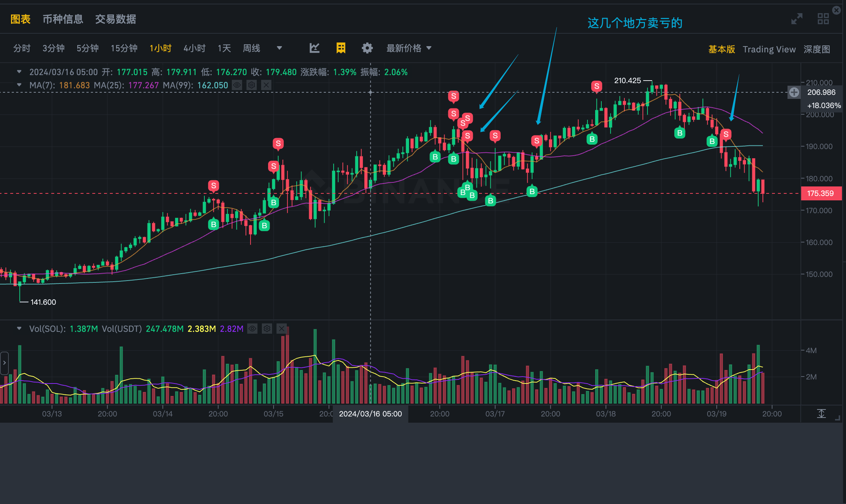Click the yellow volume MA value 2.383M

pos(202,329)
